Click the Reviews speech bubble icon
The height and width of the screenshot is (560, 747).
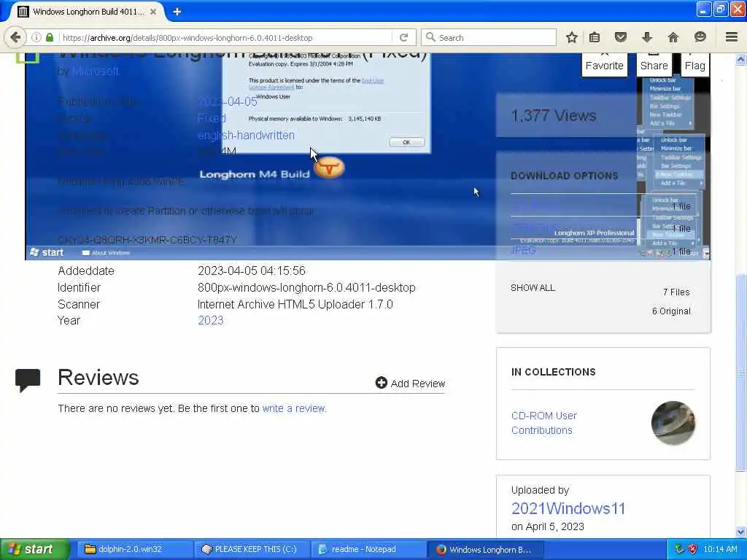tap(28, 379)
